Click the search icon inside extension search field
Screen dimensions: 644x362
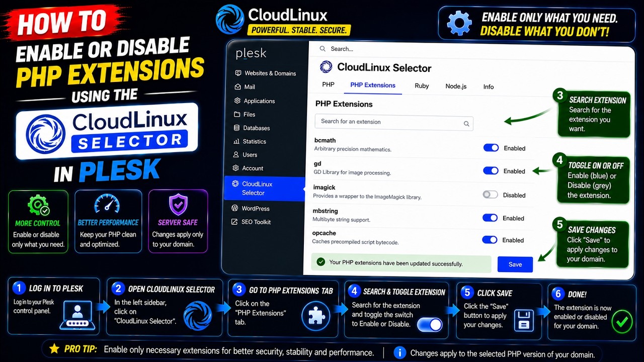(x=466, y=124)
